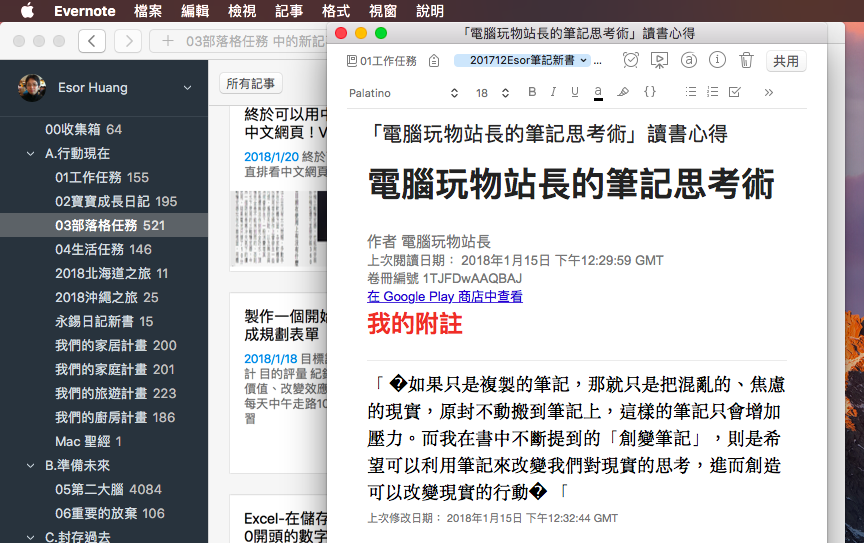Image resolution: width=864 pixels, height=543 pixels.
Task: Select the 00收集箱 notebook
Action: [104, 130]
